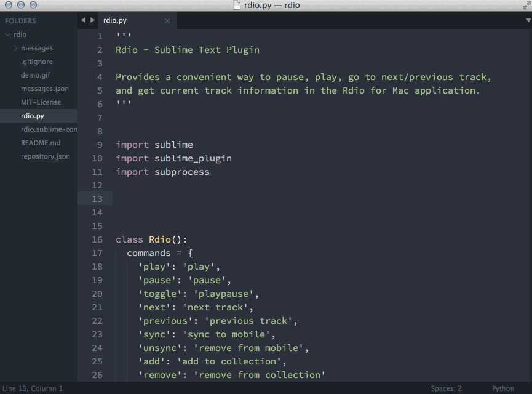Select messages.json in the folder tree
Image resolution: width=532 pixels, height=394 pixels.
(x=44, y=89)
